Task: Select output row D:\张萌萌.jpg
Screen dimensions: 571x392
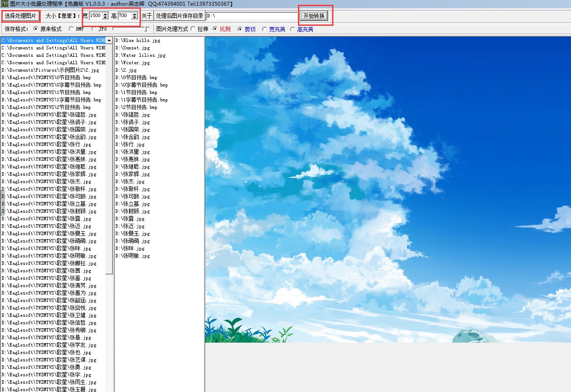Action: pos(159,241)
